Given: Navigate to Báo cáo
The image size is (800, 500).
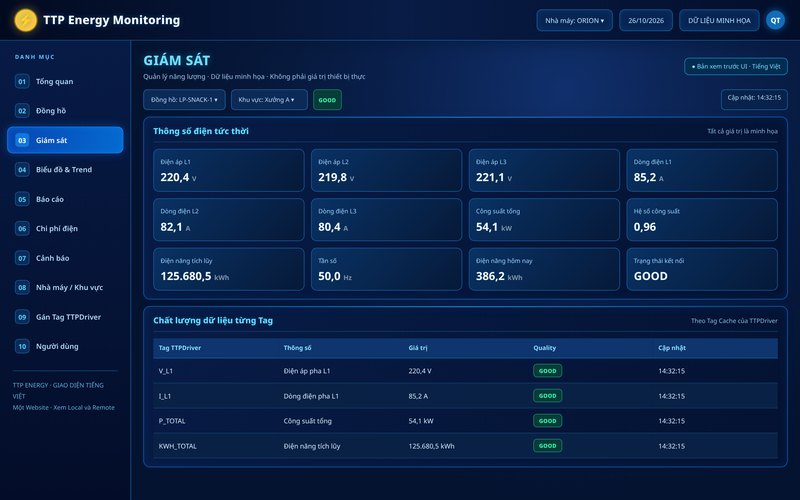Looking at the screenshot, I should coord(65,199).
